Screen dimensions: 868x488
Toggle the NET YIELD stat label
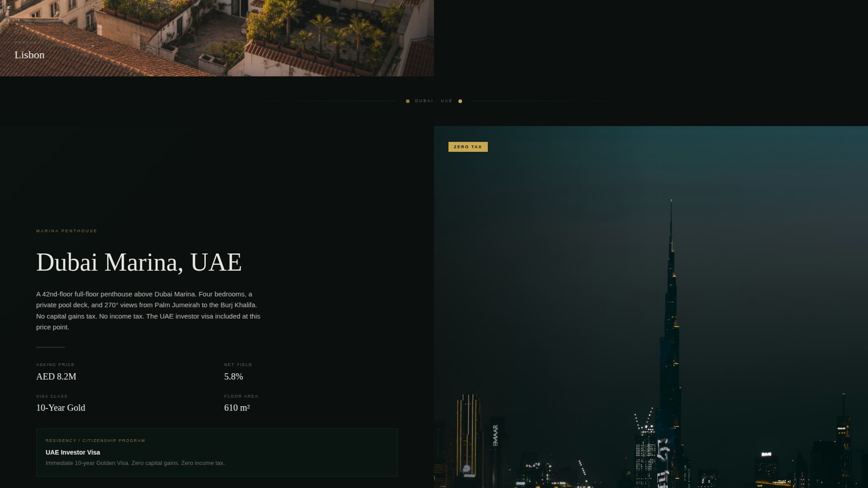tap(238, 364)
